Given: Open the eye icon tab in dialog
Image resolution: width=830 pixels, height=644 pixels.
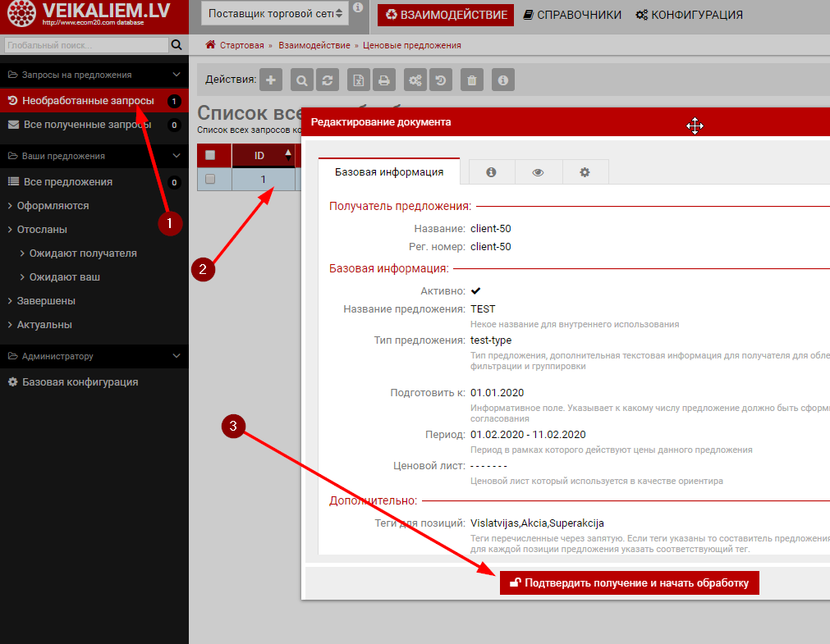Looking at the screenshot, I should click(538, 172).
